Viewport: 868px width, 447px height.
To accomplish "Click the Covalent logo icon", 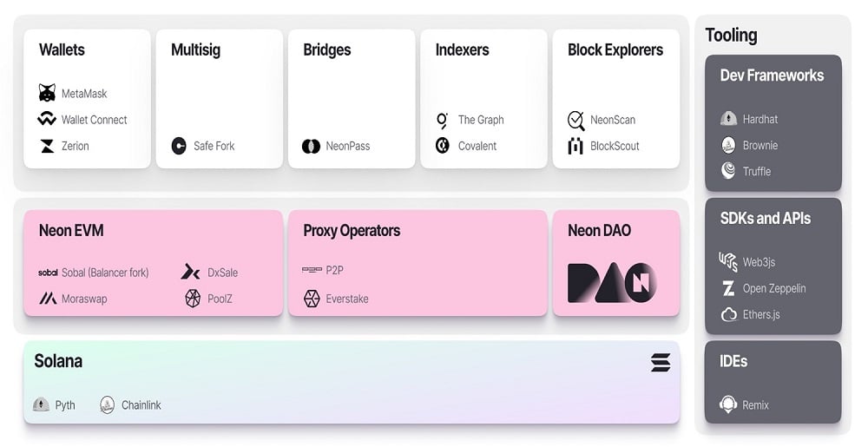I will point(443,146).
